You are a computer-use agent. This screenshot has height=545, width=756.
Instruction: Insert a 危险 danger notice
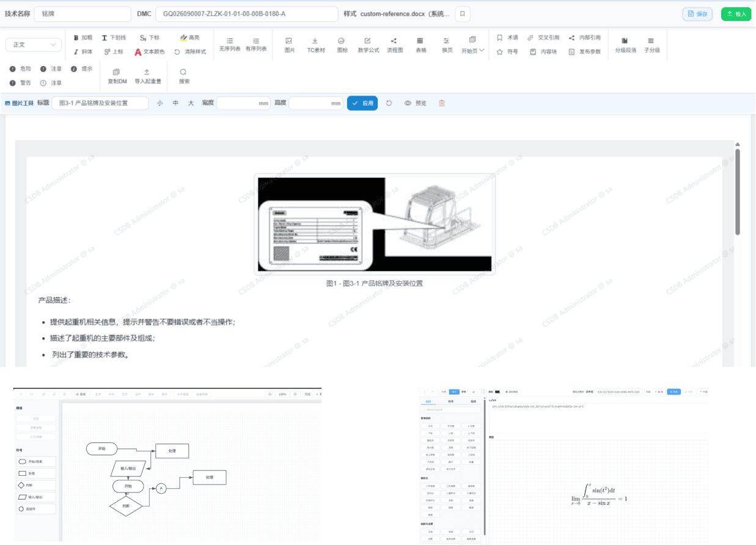pos(20,69)
